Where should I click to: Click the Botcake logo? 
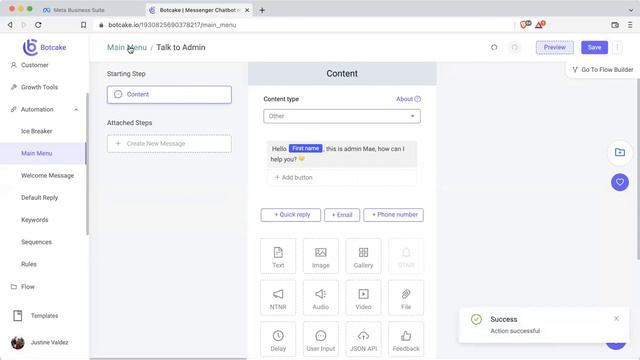point(44,47)
